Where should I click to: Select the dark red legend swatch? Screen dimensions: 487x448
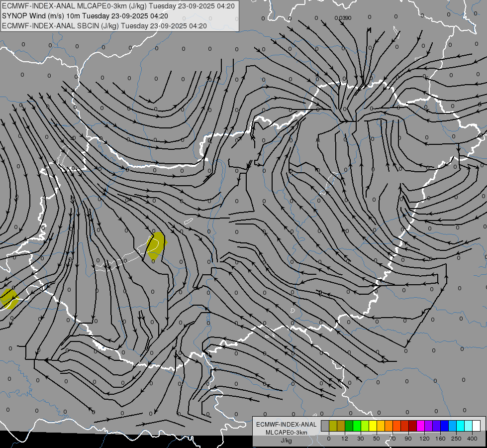tap(413, 426)
